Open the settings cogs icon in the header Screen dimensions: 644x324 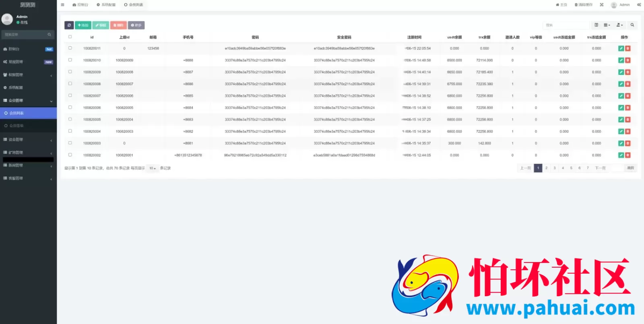click(639, 5)
